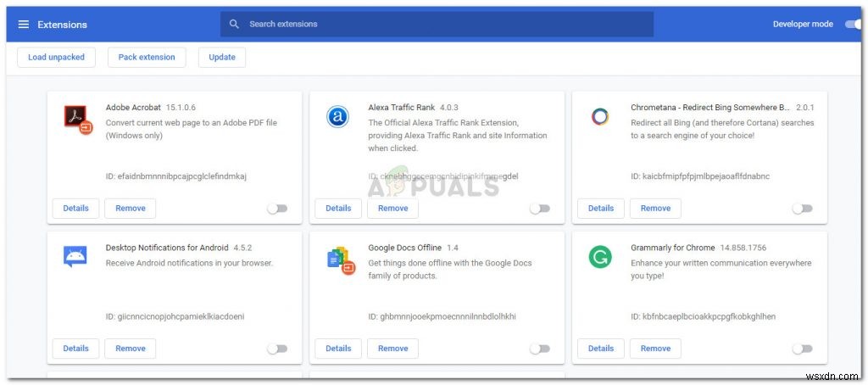Remove the Chrometana extension
Image resolution: width=868 pixels, height=385 pixels.
coord(655,209)
